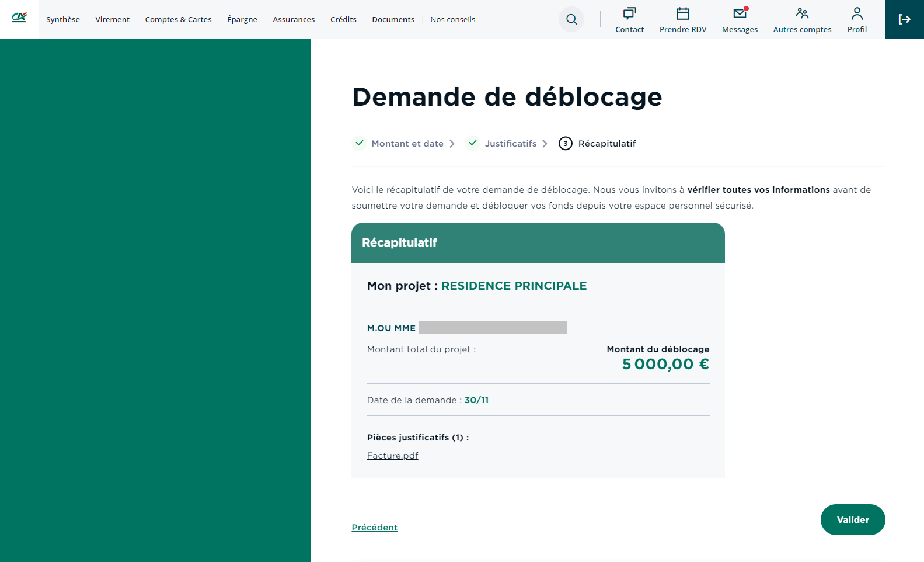Open the search magnifier icon
924x562 pixels.
tap(571, 19)
